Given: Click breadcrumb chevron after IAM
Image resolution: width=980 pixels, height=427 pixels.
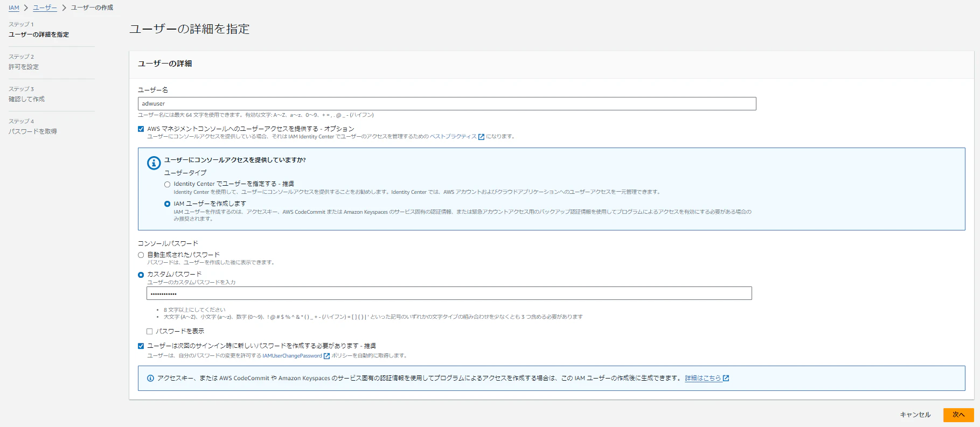Looking at the screenshot, I should pos(26,8).
